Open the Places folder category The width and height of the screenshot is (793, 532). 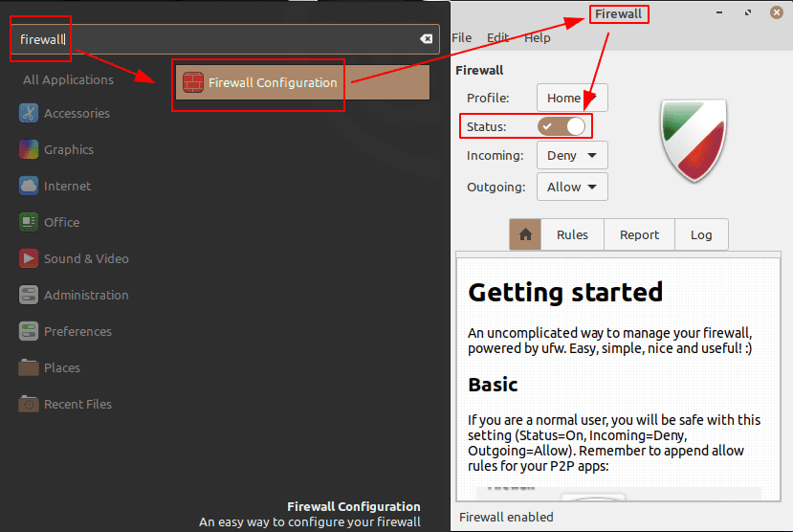pos(50,368)
